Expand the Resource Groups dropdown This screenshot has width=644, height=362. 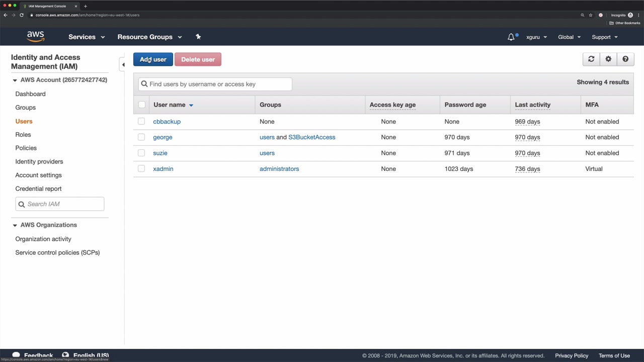(x=149, y=37)
